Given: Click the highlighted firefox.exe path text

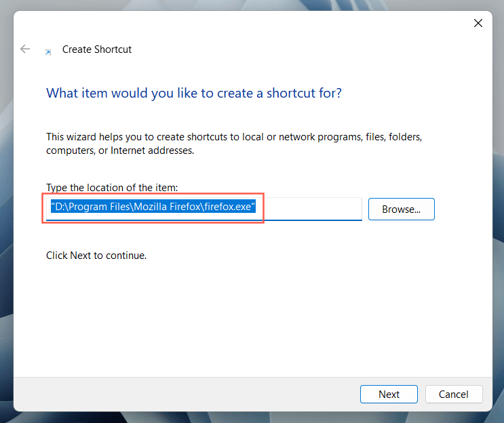Looking at the screenshot, I should click(x=153, y=207).
